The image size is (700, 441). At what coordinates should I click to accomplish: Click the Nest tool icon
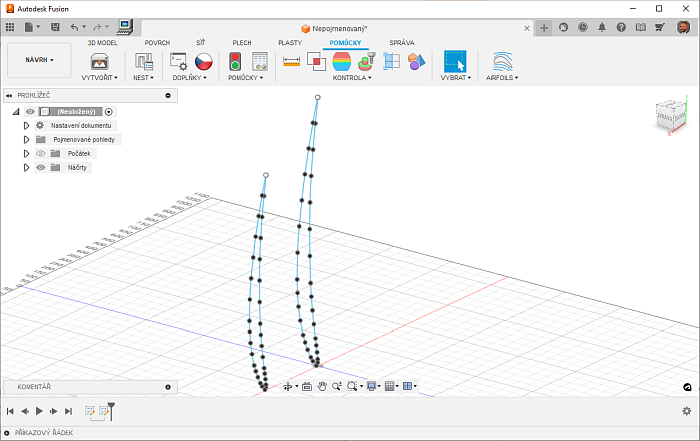[x=144, y=61]
